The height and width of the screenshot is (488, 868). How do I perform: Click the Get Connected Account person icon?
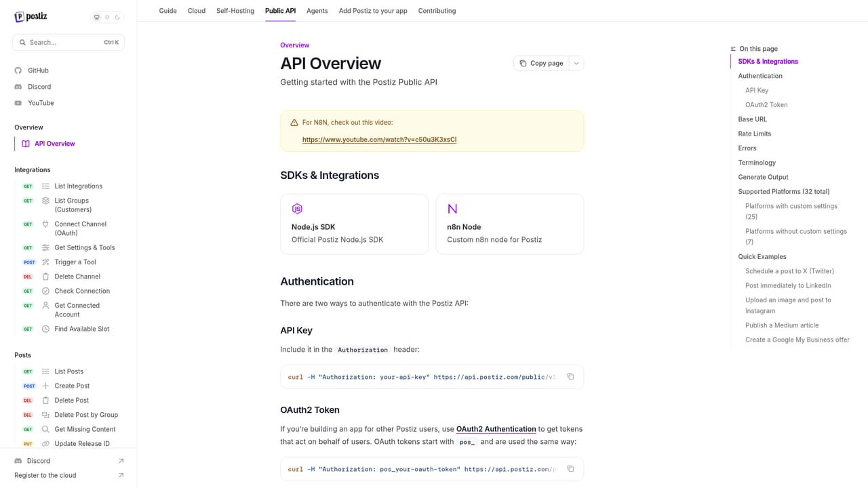(45, 306)
